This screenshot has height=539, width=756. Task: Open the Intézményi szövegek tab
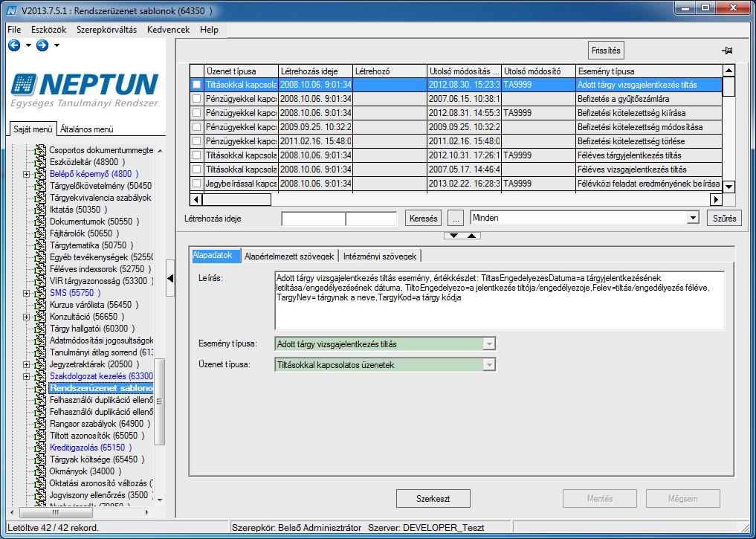coord(380,256)
